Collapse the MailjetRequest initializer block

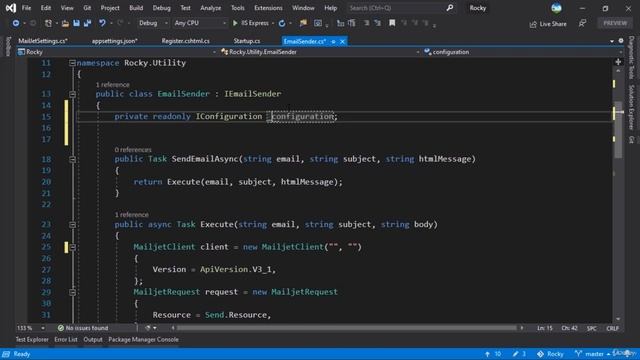click(72, 292)
